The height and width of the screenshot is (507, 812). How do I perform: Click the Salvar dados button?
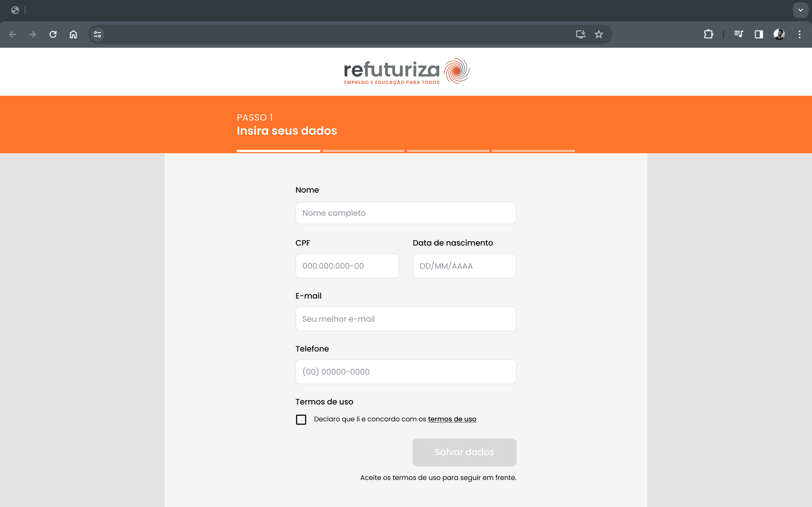click(464, 452)
